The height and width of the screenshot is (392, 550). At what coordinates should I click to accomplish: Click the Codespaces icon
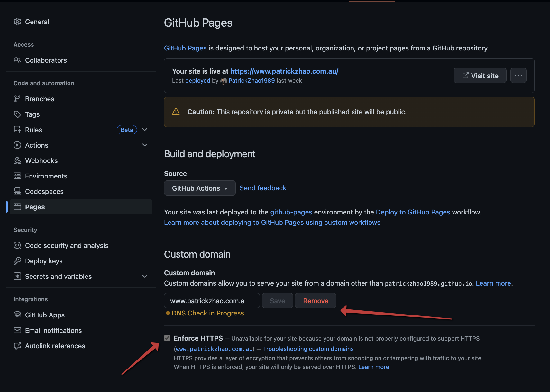pos(17,191)
